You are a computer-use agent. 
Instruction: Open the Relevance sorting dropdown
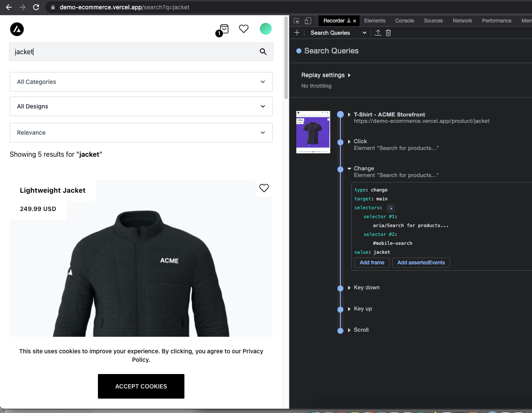(141, 133)
